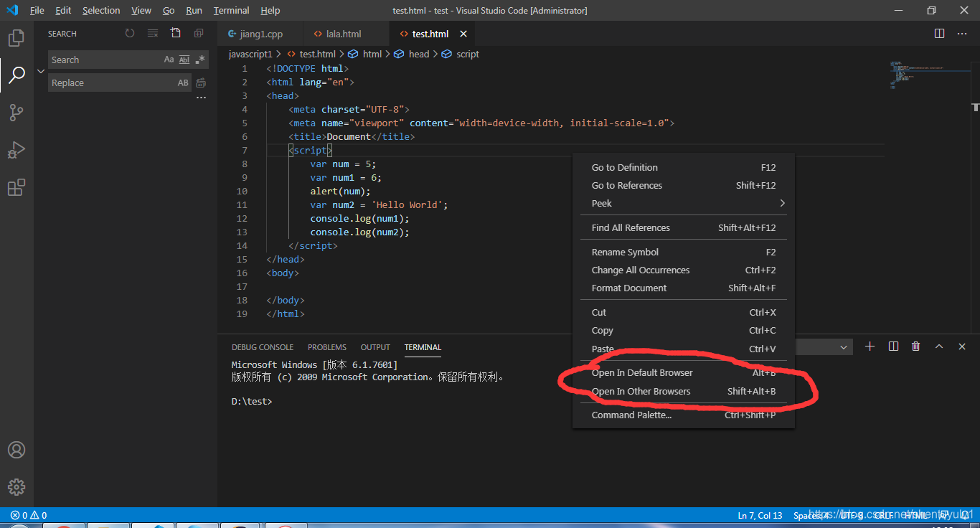Enable Use Regular Expression in search
This screenshot has width=980, height=528.
(x=200, y=60)
